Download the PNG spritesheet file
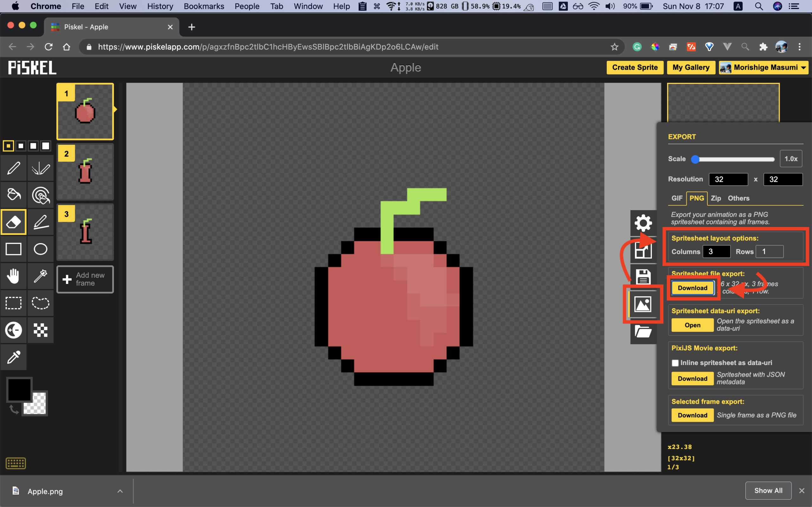This screenshot has width=812, height=507. (x=691, y=287)
